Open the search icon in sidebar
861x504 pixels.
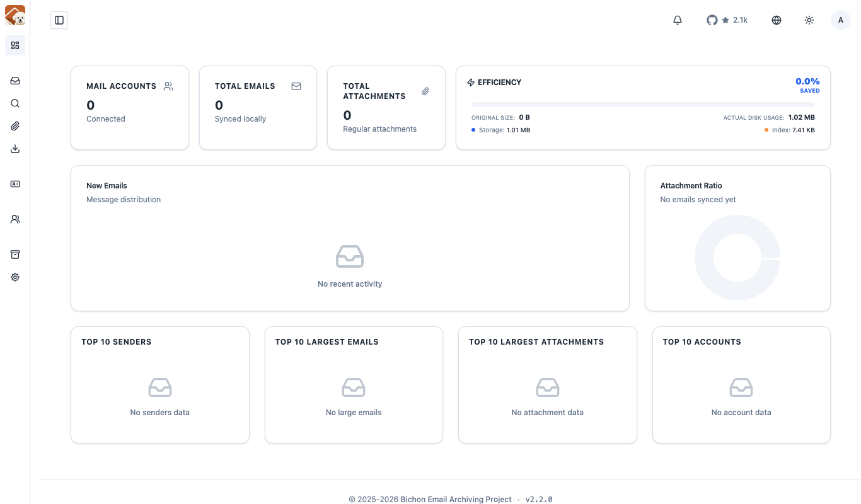point(15,103)
